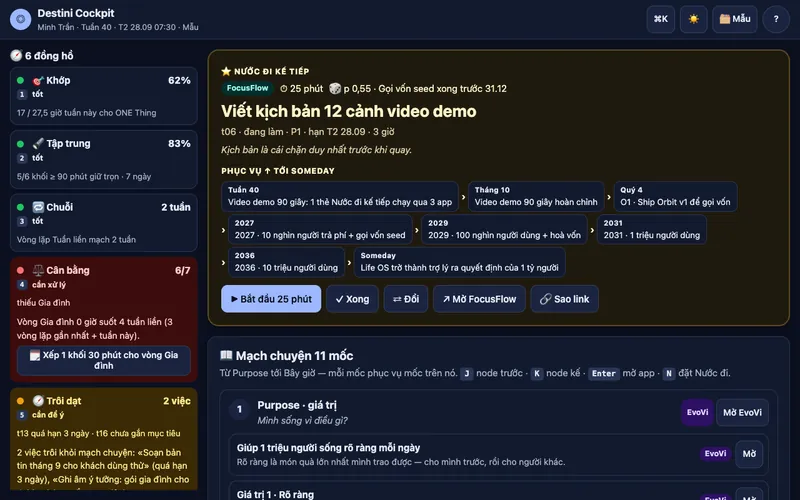
Task: Click the number 5 badge under Trôi dạt
Action: tap(21, 415)
